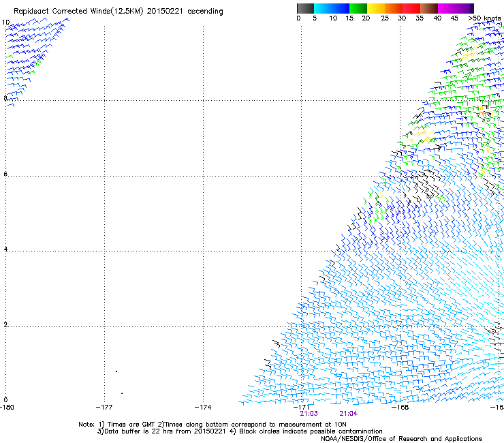Click the latitude label '0' on left axis
504x443 pixels.
tap(5, 400)
